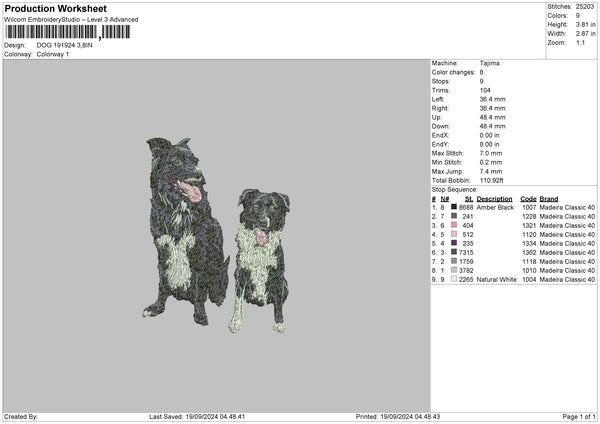Click the 'Colorway 1' value
Screen dimensions: 600x424
click(x=53, y=54)
